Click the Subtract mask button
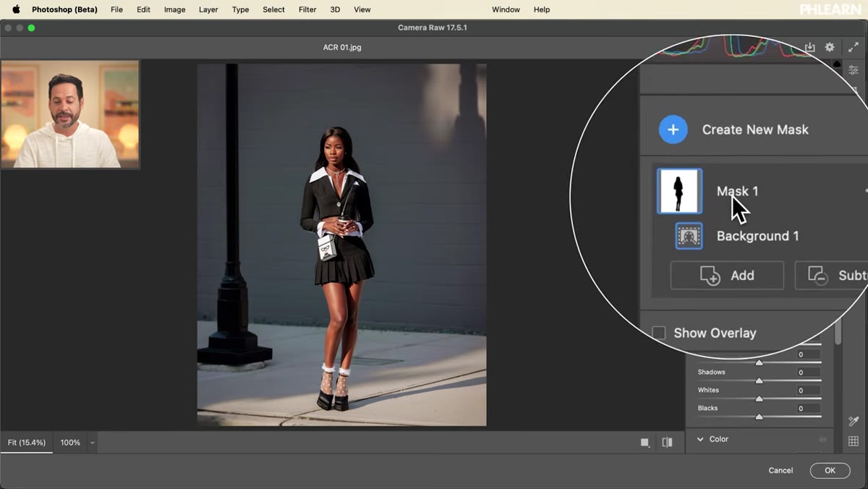Viewport: 868px width, 489px height. [832, 276]
